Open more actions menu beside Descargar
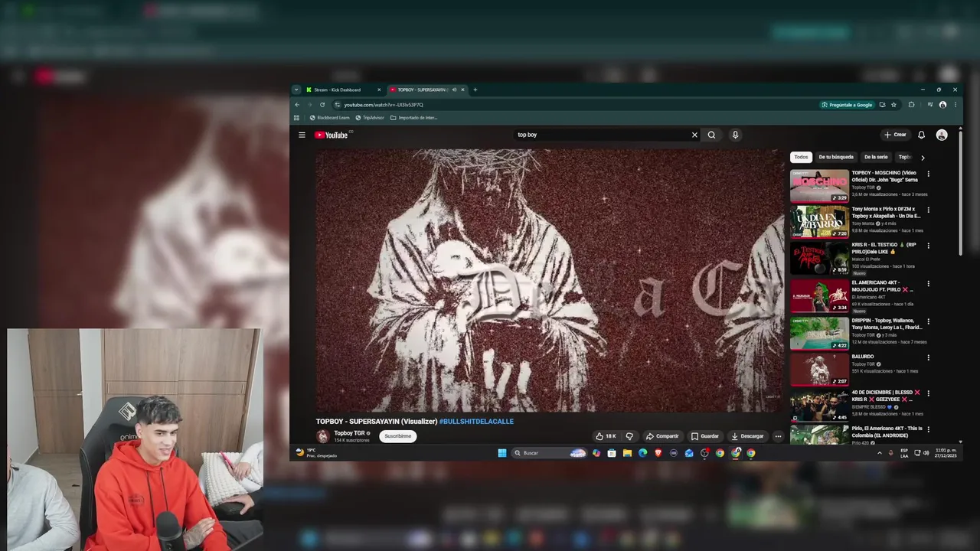This screenshot has width=980, height=551. [x=778, y=436]
